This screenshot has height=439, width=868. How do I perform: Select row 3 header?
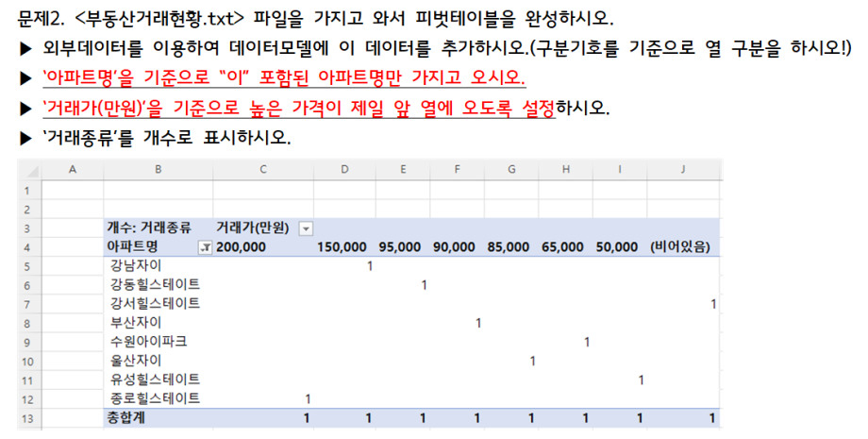[29, 228]
